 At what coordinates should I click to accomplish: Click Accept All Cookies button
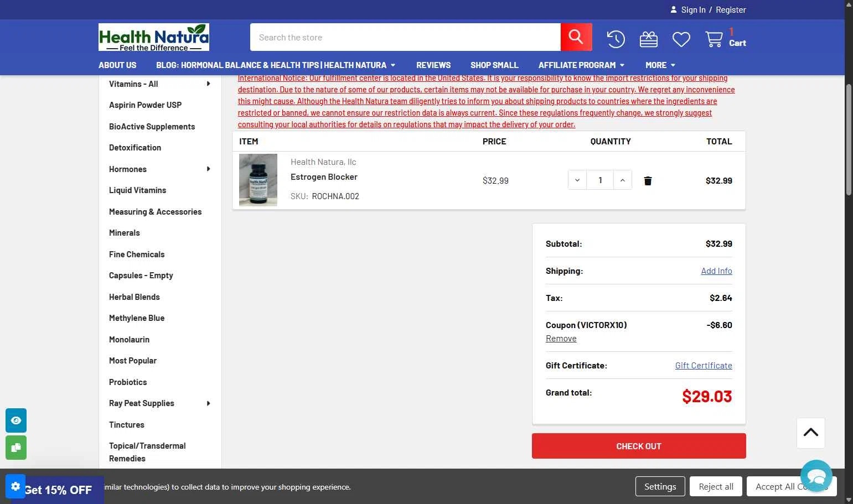click(x=792, y=486)
